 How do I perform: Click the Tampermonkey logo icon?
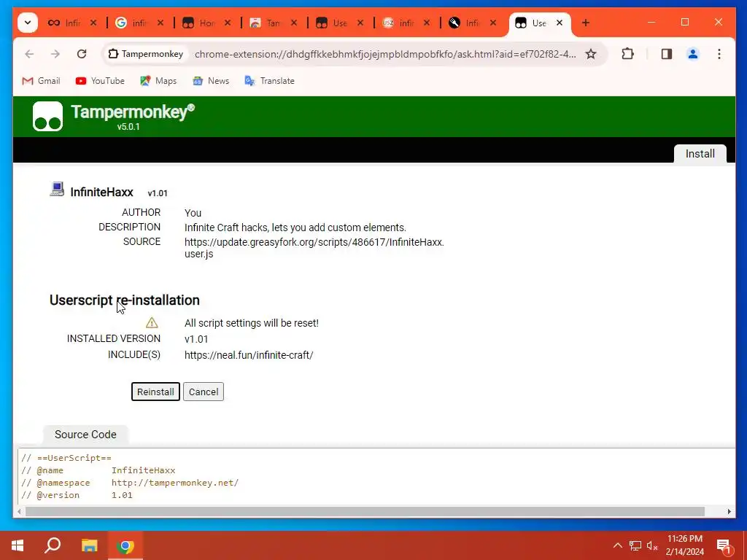coord(47,116)
